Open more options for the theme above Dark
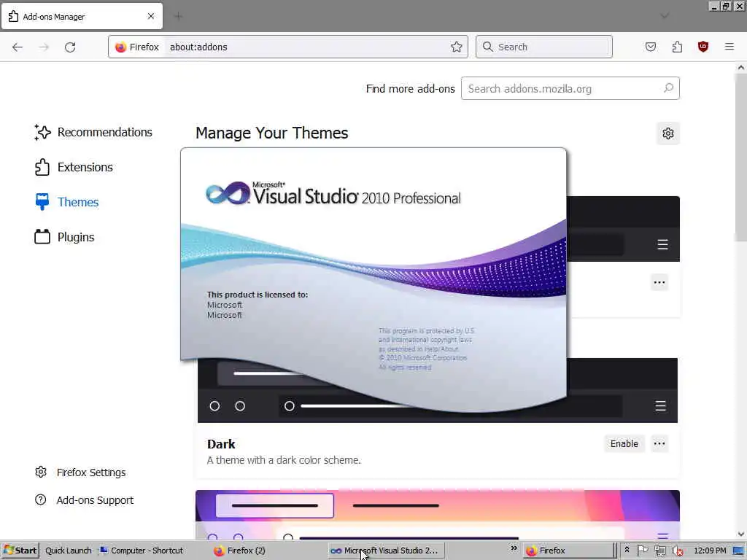The height and width of the screenshot is (560, 747). (659, 282)
